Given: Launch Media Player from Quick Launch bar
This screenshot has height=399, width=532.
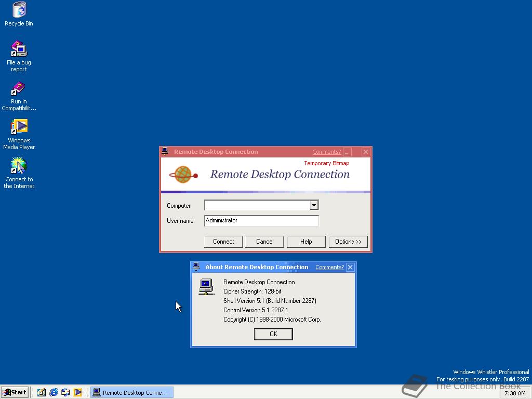Looking at the screenshot, I should pyautogui.click(x=78, y=393).
